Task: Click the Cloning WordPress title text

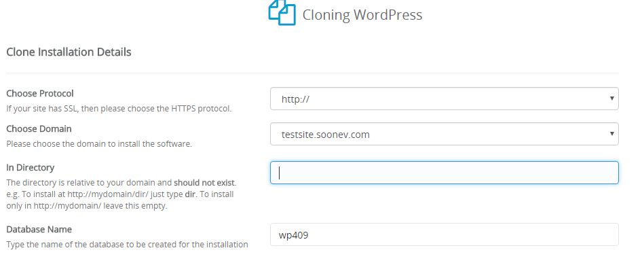Action: point(362,15)
